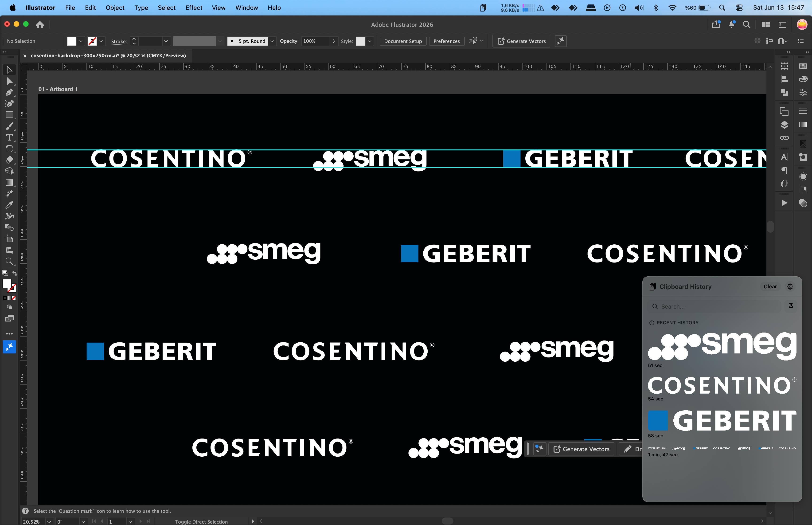Open the Layers panel
812x525 pixels.
(x=785, y=125)
